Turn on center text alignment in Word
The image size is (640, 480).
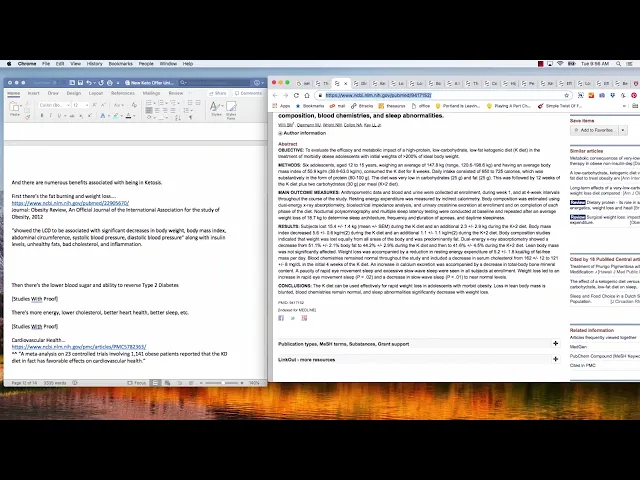pos(157,110)
